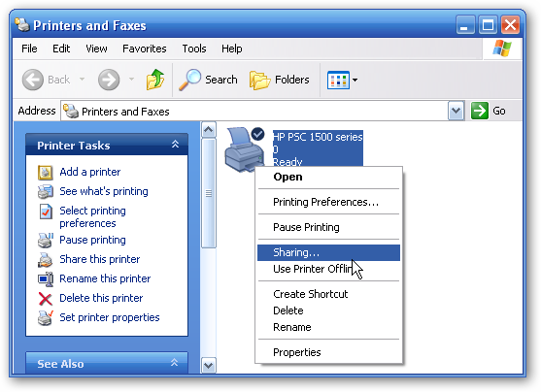Toggle the Folders pane
Screen dimensions: 541x392
280,80
